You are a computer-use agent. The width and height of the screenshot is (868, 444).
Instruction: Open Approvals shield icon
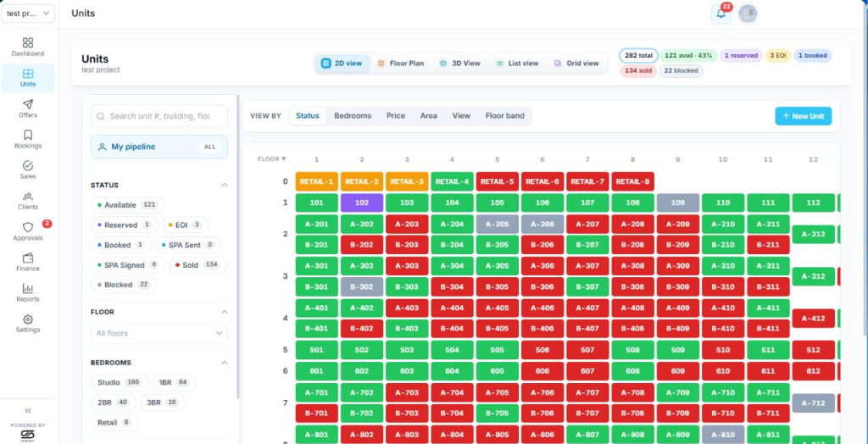pyautogui.click(x=28, y=227)
